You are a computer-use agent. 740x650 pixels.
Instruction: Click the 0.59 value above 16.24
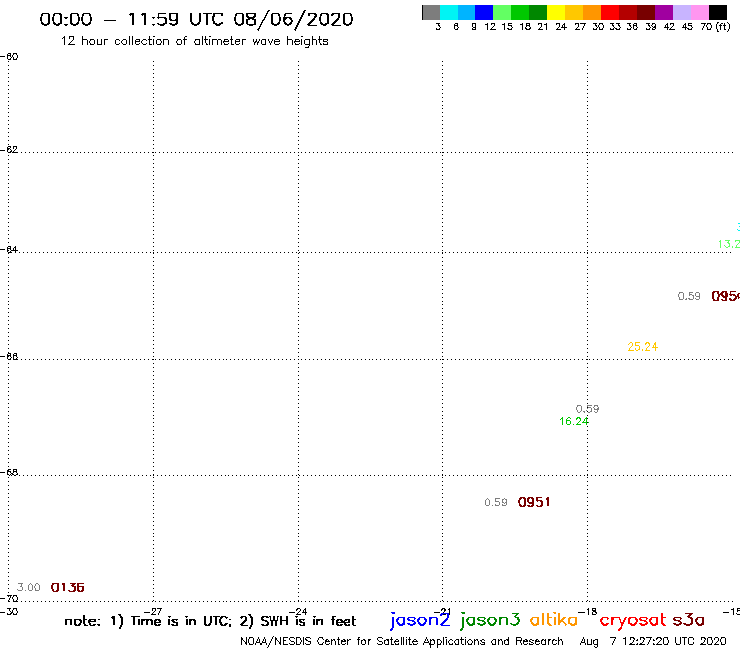point(588,409)
